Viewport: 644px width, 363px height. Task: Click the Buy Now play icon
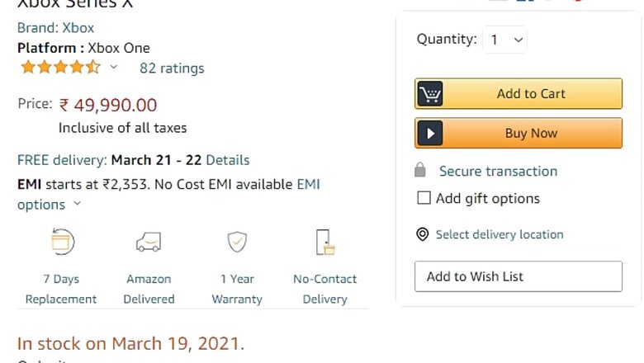pyautogui.click(x=429, y=134)
